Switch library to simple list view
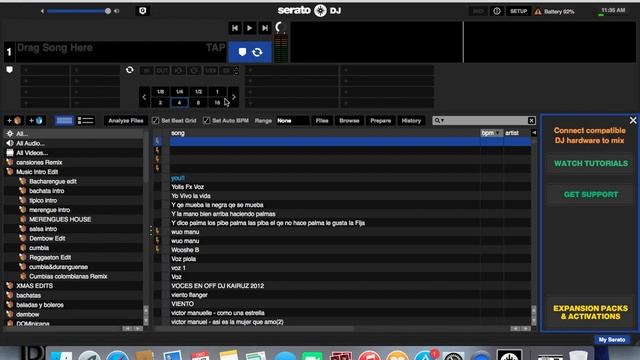The height and width of the screenshot is (360, 640). coord(86,120)
